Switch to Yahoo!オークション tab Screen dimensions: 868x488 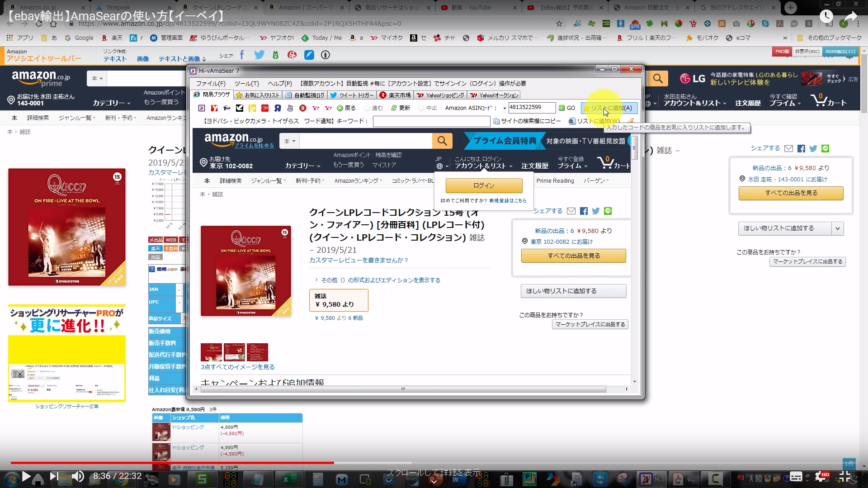pos(494,95)
